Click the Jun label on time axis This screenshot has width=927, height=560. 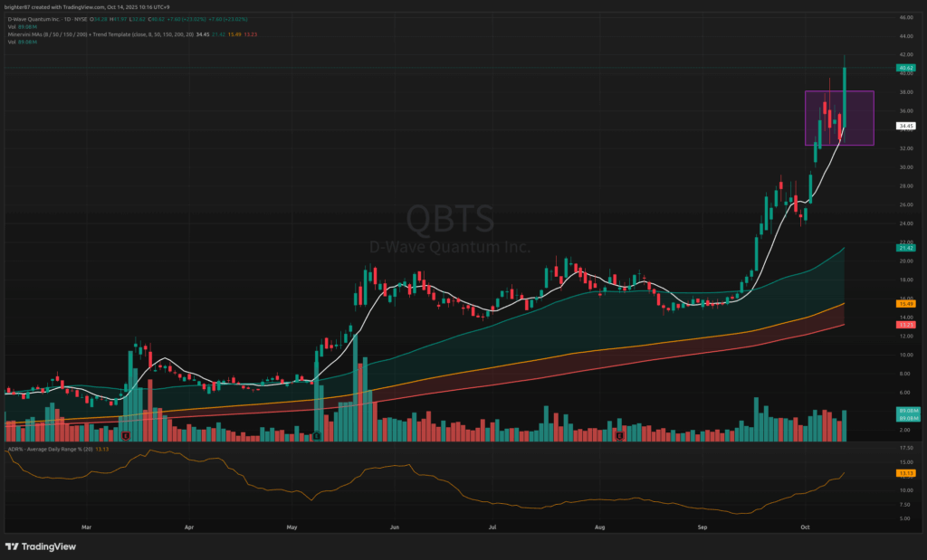point(394,525)
